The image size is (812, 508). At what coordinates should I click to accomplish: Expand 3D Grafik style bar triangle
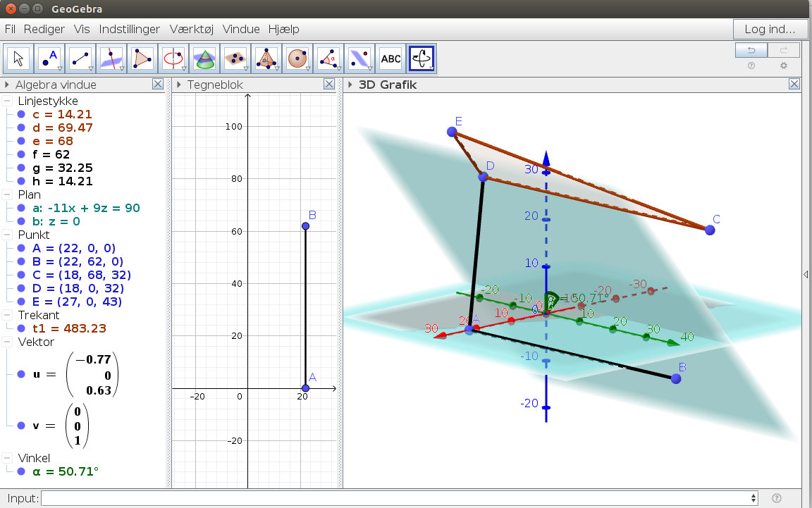(x=350, y=85)
